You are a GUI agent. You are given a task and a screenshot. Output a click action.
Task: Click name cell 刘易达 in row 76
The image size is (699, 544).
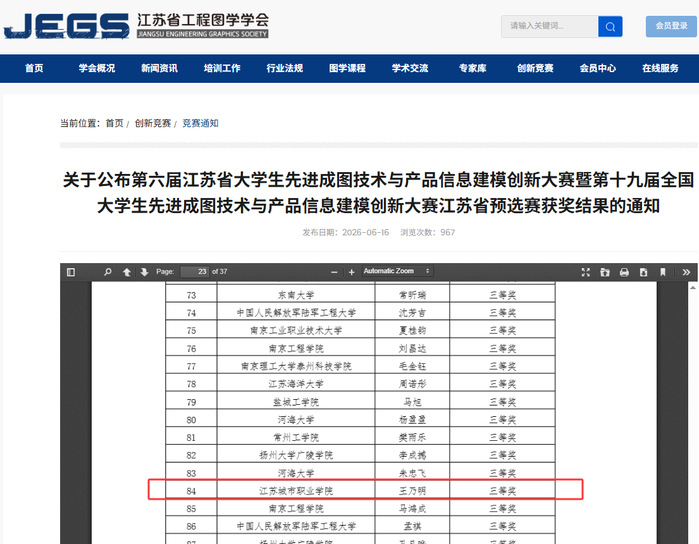[412, 349]
